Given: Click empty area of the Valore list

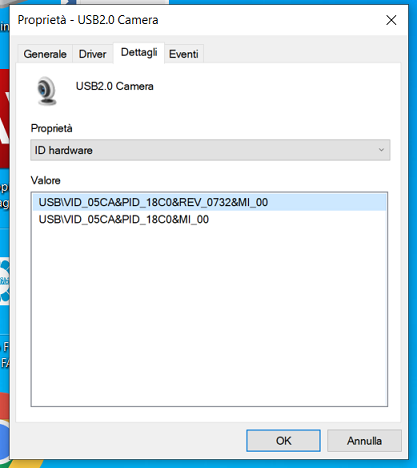Looking at the screenshot, I should (209, 317).
